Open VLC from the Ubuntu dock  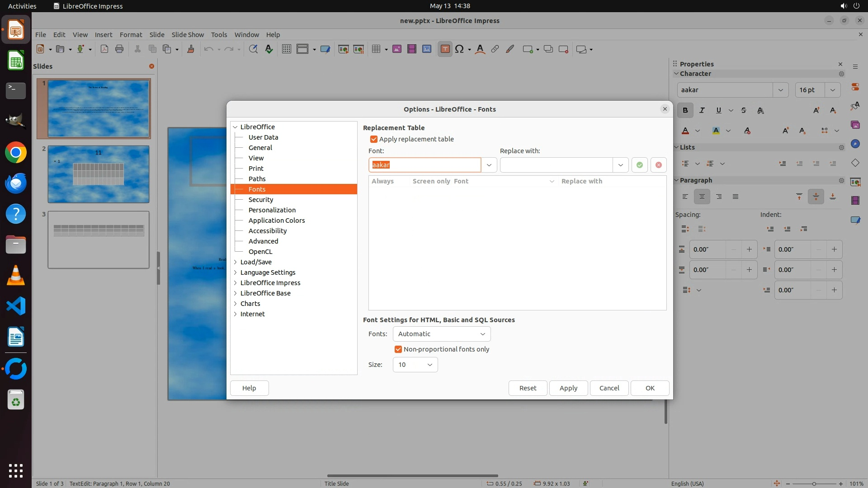(16, 275)
